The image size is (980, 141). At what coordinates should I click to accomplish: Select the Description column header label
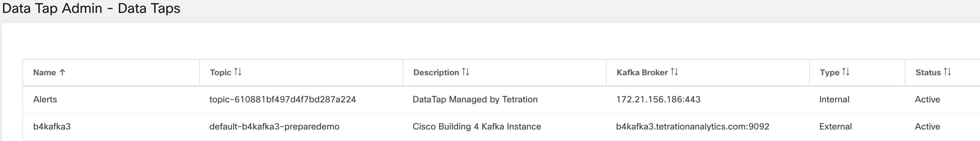tap(436, 73)
